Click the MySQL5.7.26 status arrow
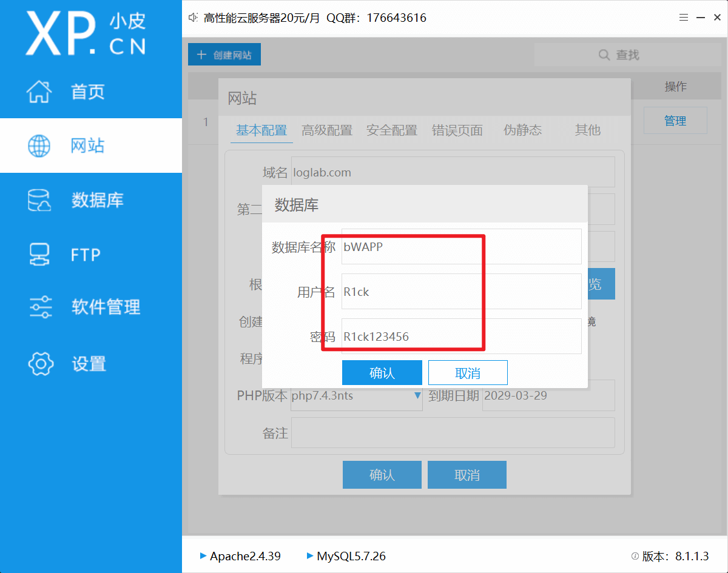The image size is (728, 573). click(x=310, y=555)
